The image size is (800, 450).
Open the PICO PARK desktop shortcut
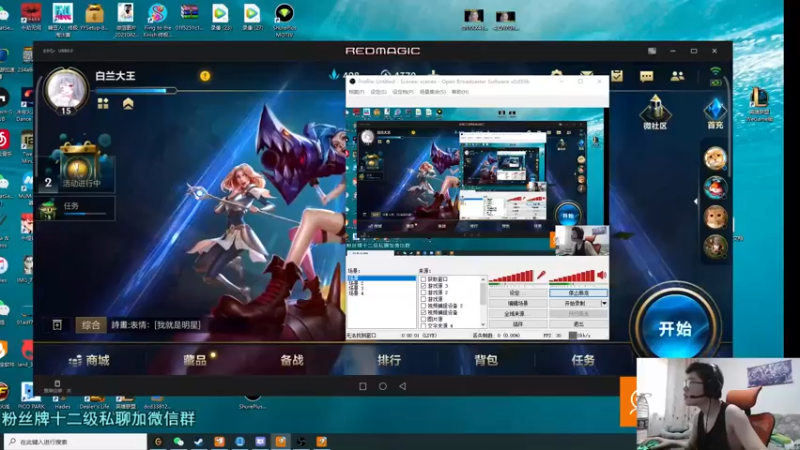(31, 396)
